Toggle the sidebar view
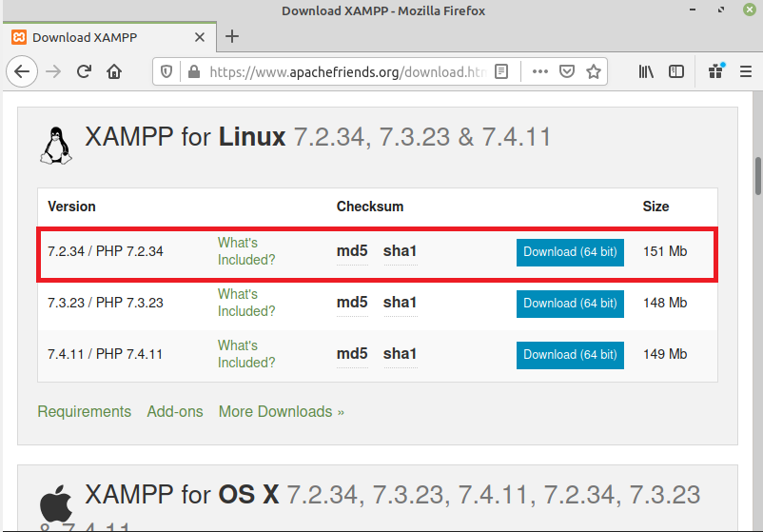This screenshot has height=532, width=763. 676,71
